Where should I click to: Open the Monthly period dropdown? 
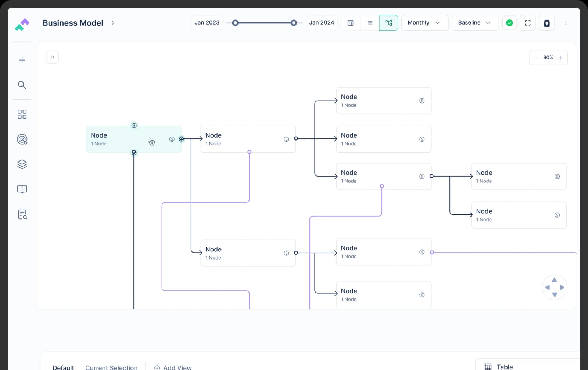pos(425,23)
